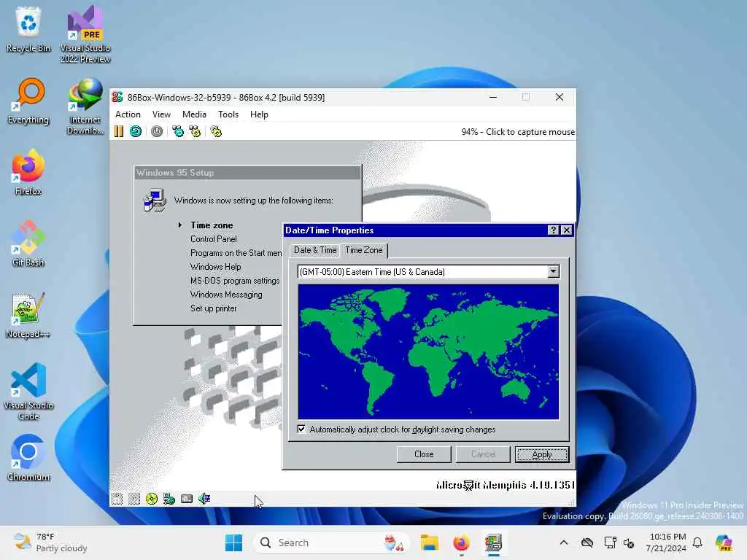The width and height of the screenshot is (747, 560).
Task: Select the Notepad++ desktop icon
Action: pyautogui.click(x=28, y=315)
